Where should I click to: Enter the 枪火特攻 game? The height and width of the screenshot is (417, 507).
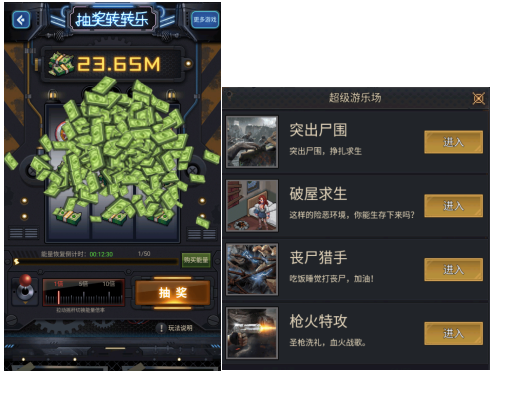point(453,333)
